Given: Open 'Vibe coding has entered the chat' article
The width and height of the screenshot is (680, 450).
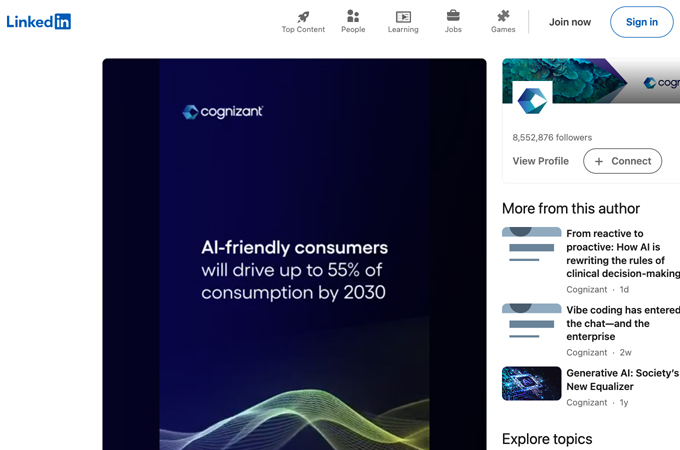Looking at the screenshot, I should [x=623, y=323].
